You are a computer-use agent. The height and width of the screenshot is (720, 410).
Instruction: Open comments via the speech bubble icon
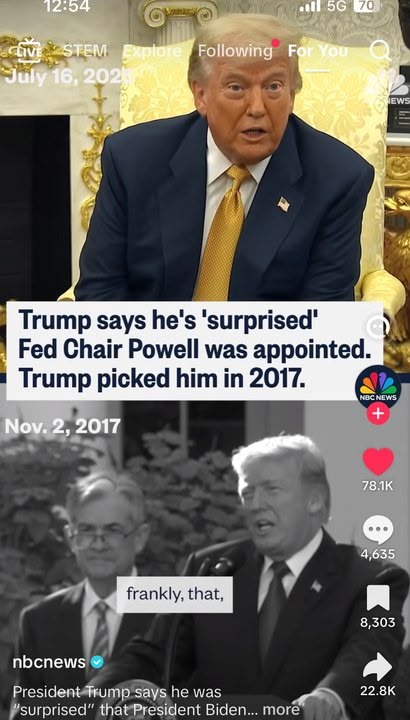[377, 530]
